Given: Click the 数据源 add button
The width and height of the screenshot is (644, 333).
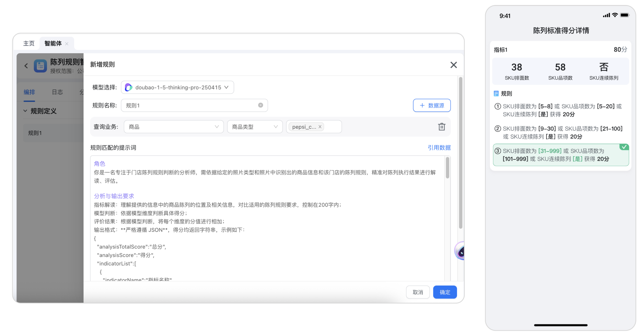Looking at the screenshot, I should point(431,105).
